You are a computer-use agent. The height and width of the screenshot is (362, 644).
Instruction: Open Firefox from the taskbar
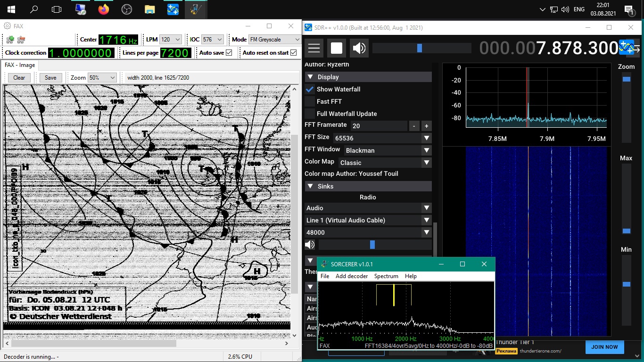(x=103, y=9)
